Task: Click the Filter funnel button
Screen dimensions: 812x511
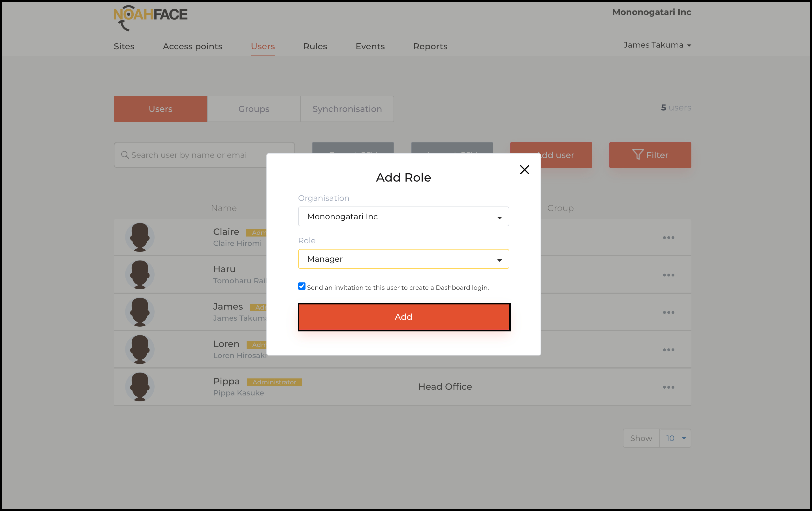Action: click(x=650, y=155)
